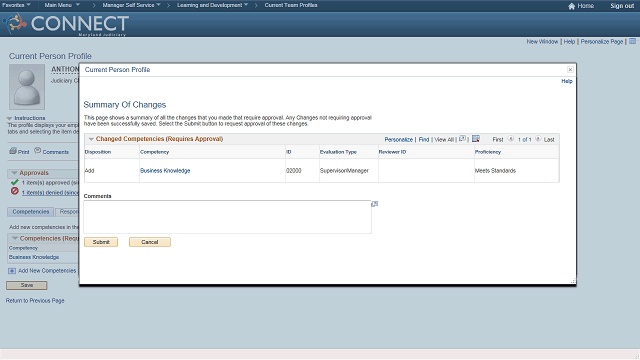Sort by the ID column header
Screen dimensions: 640x360
pos(289,152)
